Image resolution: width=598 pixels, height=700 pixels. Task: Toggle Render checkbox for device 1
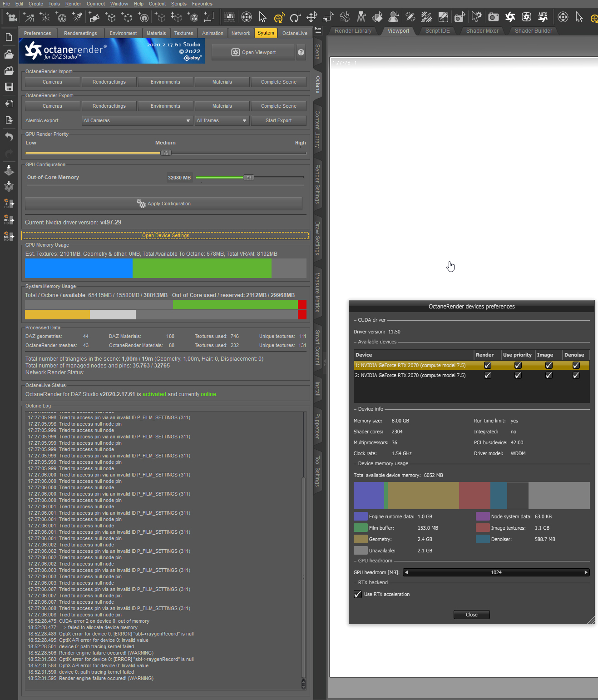click(487, 365)
